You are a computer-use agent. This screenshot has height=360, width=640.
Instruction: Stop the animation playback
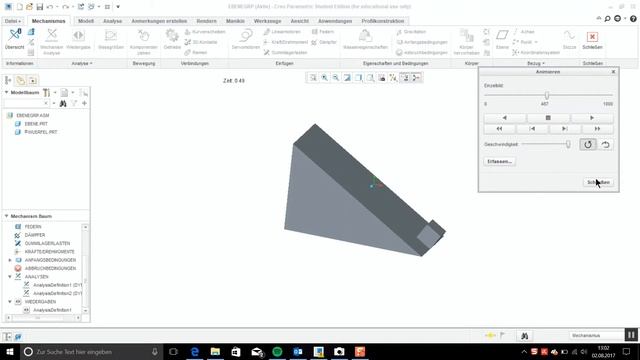[548, 118]
